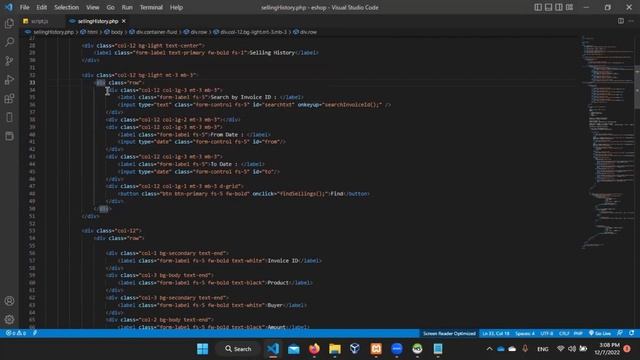Viewport: 640px width, 360px height.
Task: Open XAMPP from the taskbar
Action: click(x=376, y=349)
